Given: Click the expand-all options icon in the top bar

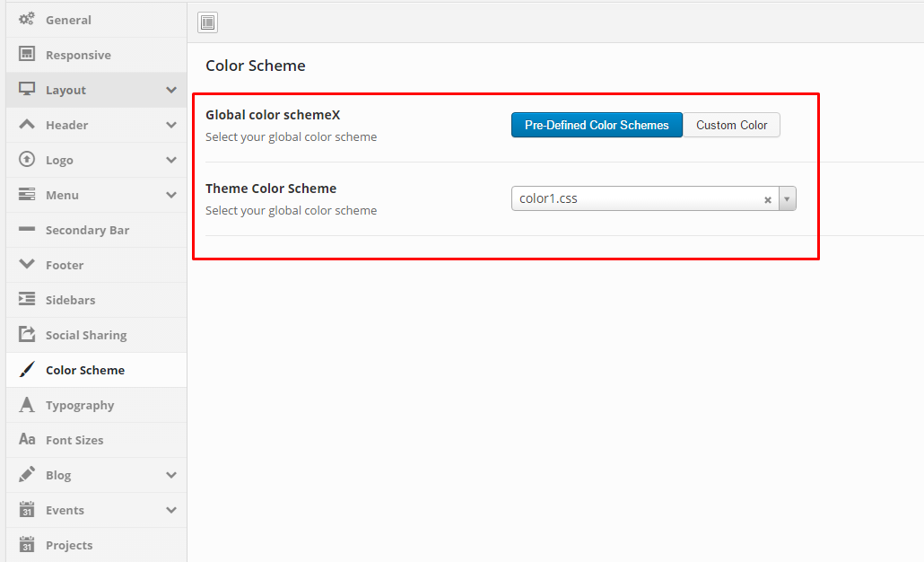Looking at the screenshot, I should [x=207, y=22].
